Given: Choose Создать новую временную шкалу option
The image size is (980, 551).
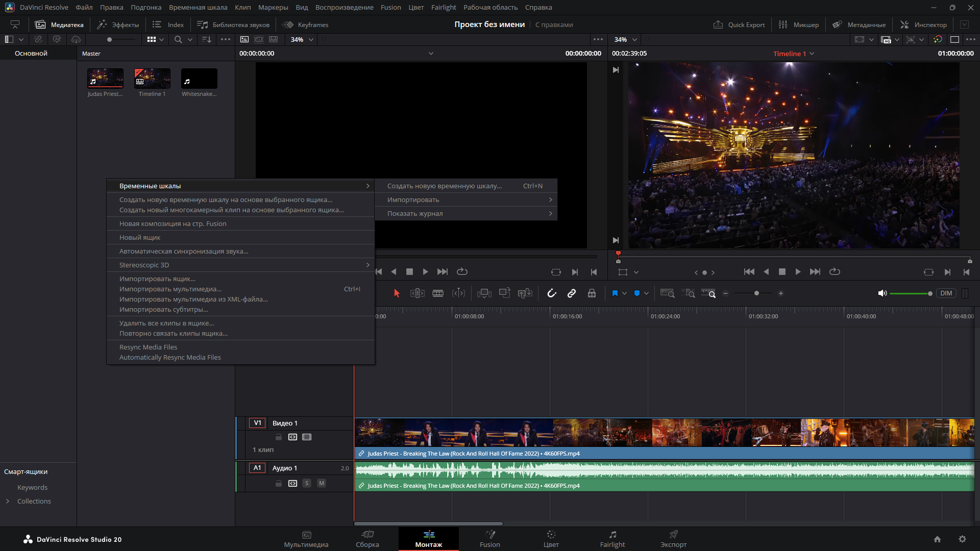Looking at the screenshot, I should 466,186.
